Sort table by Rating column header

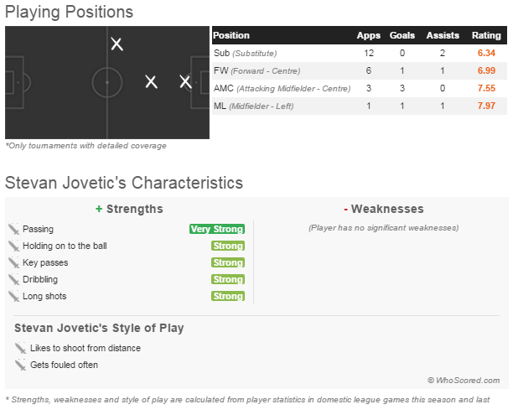point(486,36)
